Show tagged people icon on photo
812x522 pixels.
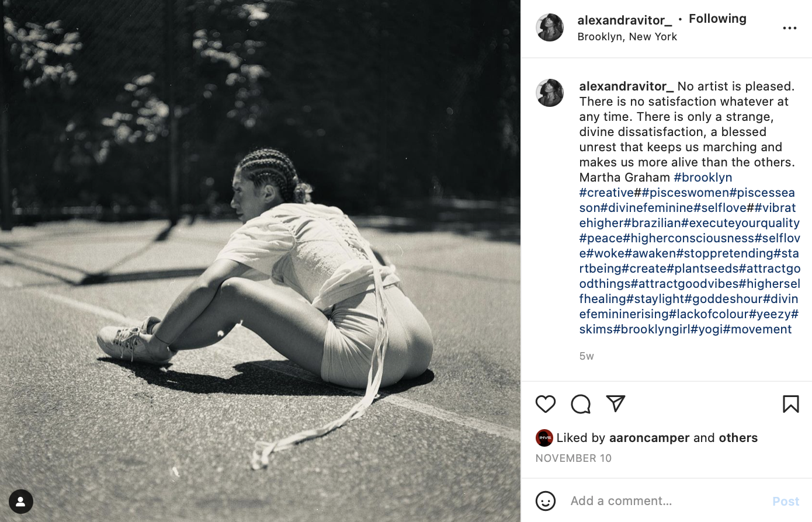coord(21,502)
